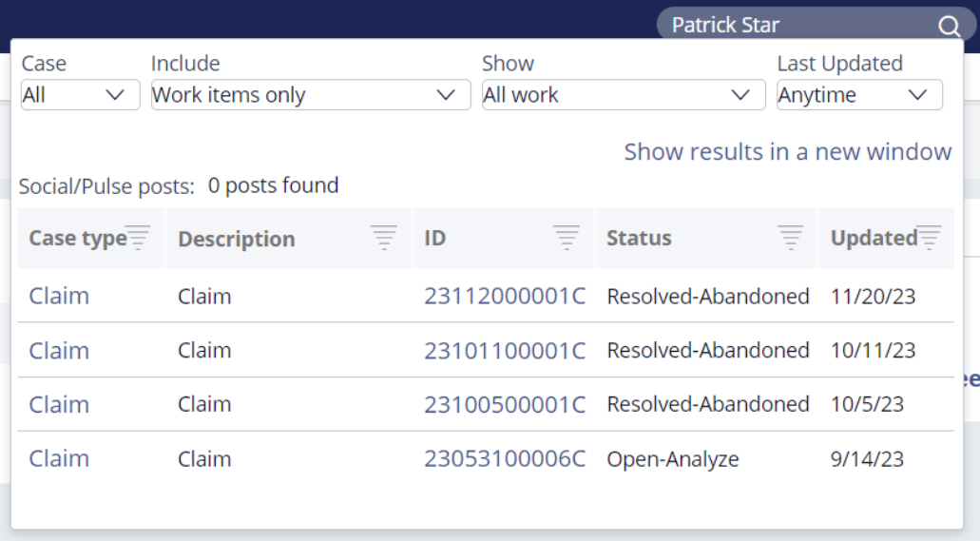Open Description column filter icon
This screenshot has width=980, height=541.
click(x=384, y=238)
